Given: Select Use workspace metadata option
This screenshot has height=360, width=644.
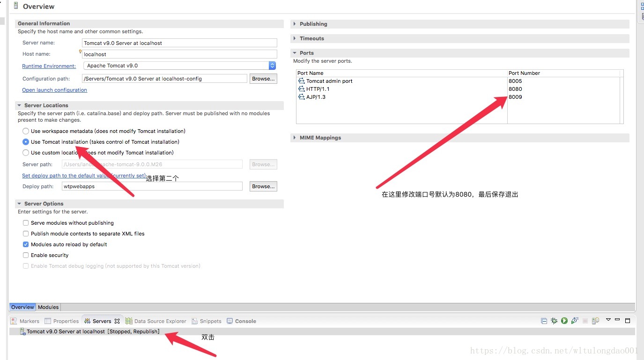Looking at the screenshot, I should (26, 131).
